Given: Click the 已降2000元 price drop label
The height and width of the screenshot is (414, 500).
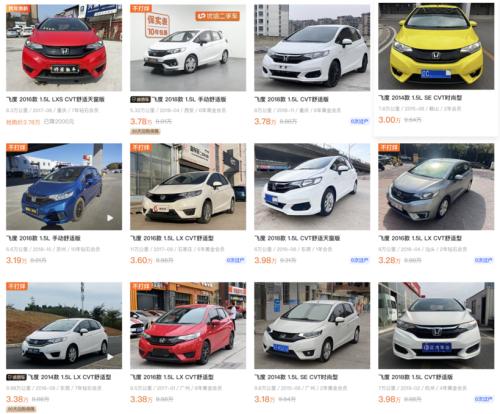Looking at the screenshot, I should pyautogui.click(x=59, y=122).
